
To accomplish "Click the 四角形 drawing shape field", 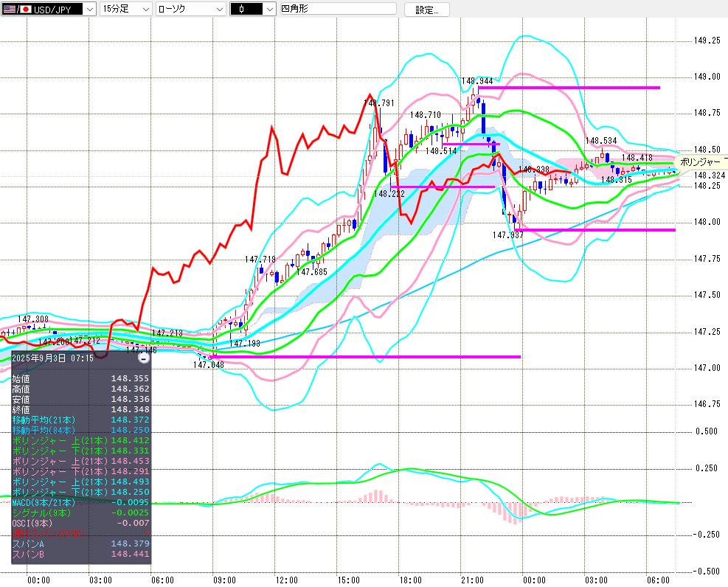I will click(x=338, y=8).
